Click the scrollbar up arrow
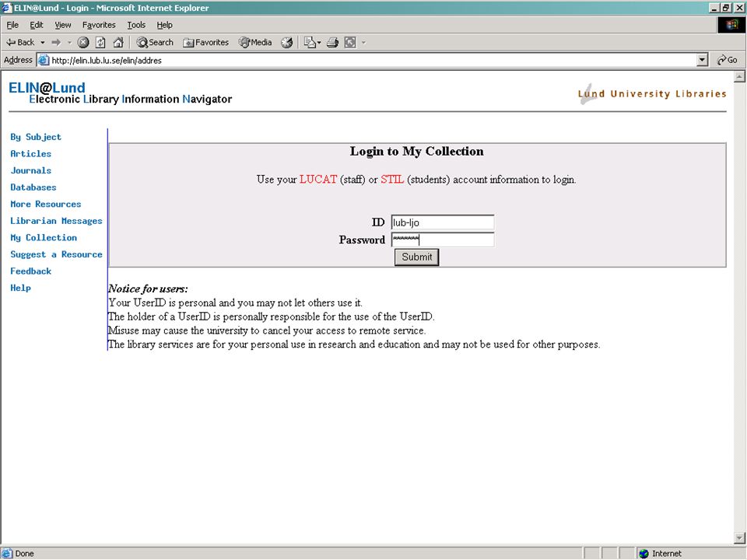The width and height of the screenshot is (747, 560). click(739, 77)
